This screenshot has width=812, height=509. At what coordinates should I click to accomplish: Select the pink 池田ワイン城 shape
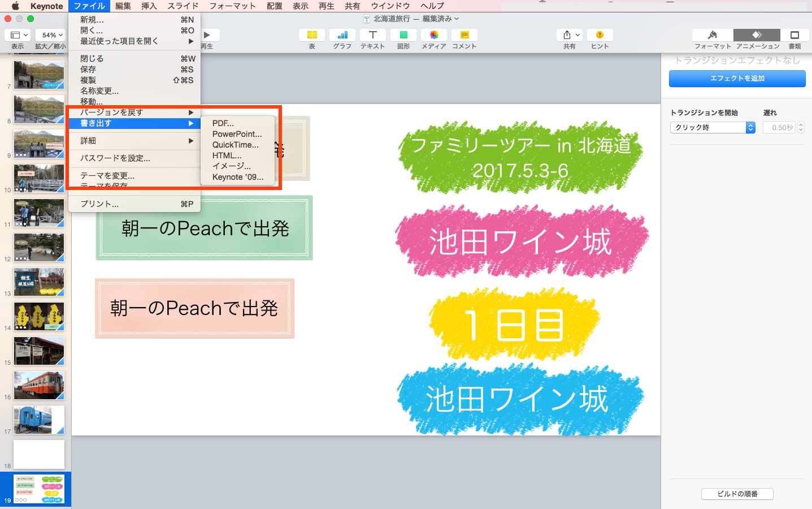tap(522, 243)
